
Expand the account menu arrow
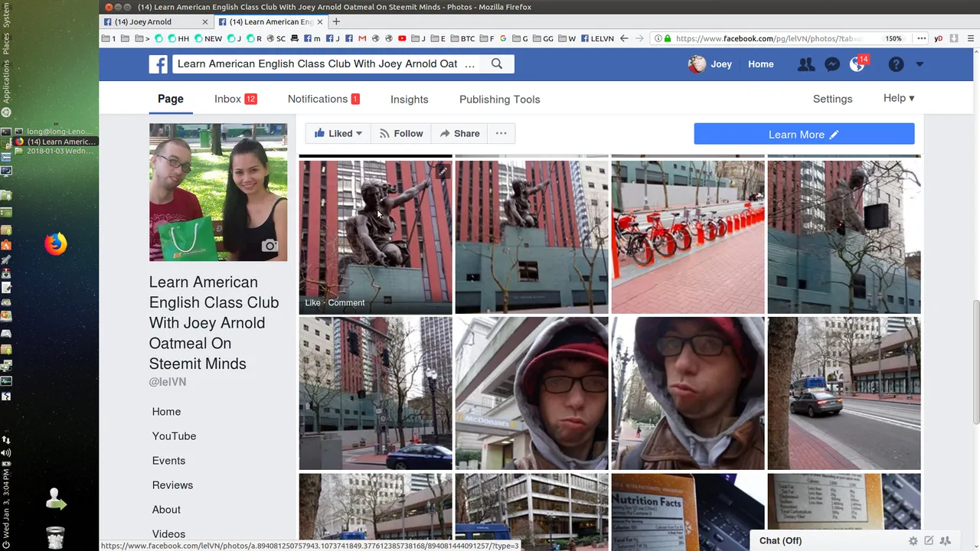pos(920,65)
